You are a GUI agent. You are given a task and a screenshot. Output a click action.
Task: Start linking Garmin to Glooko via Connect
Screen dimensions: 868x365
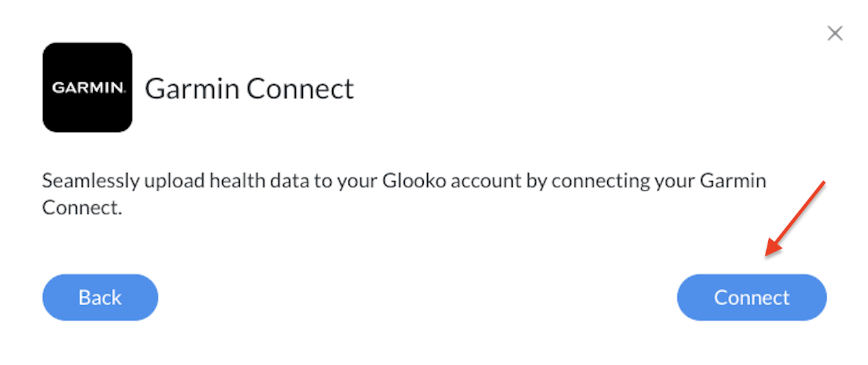click(751, 297)
